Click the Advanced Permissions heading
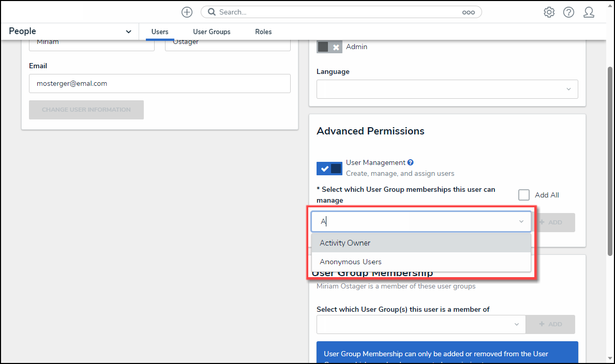The width and height of the screenshot is (615, 364). point(370,131)
